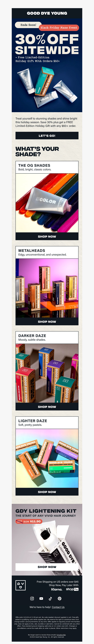Image resolution: width=94 pixels, height=644 pixels.
Task: Open the Instagram icon in footer
Action: pyautogui.click(x=32, y=599)
